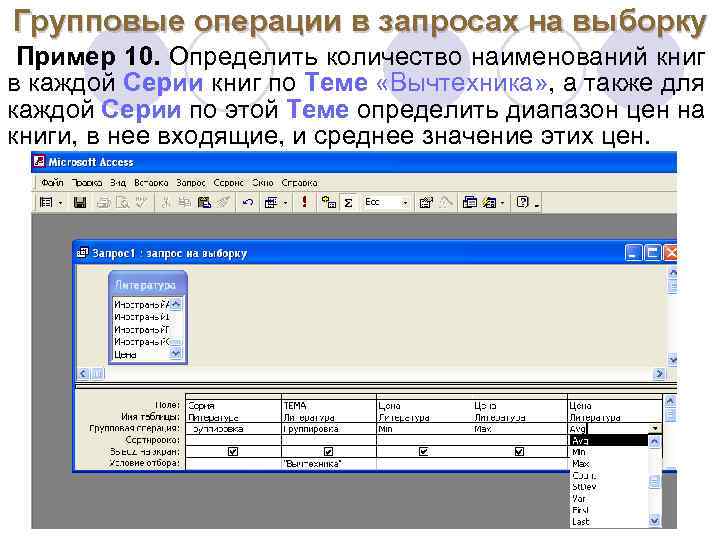The height and width of the screenshot is (540, 720).
Task: Uncheck display checkbox in Серия column
Action: (233, 452)
